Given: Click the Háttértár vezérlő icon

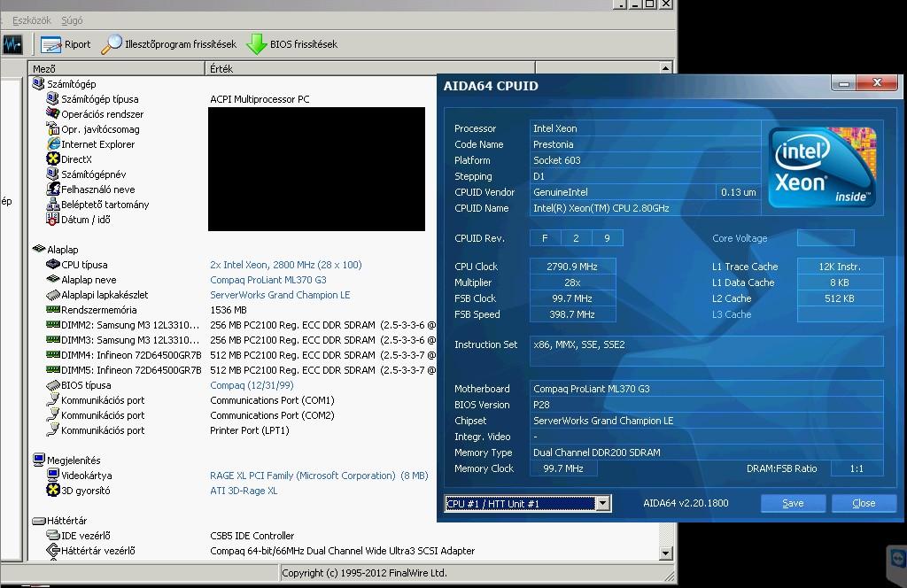Looking at the screenshot, I should click(x=53, y=551).
